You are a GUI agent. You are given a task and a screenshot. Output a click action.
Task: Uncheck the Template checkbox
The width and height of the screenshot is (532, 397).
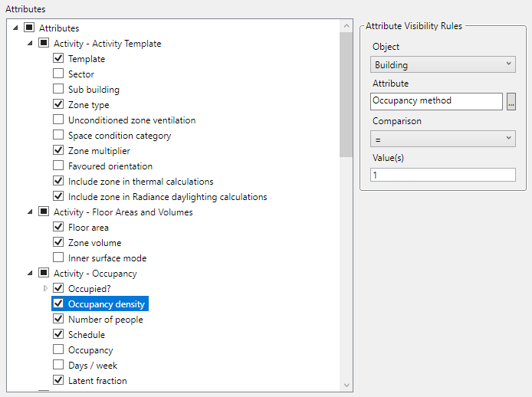pyautogui.click(x=58, y=59)
